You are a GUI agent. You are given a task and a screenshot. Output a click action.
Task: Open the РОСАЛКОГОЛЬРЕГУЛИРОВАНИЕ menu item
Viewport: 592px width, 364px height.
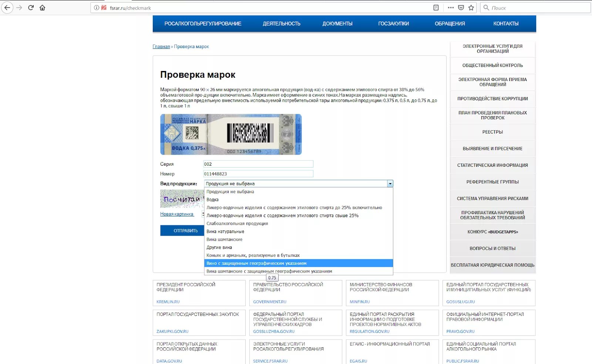203,24
